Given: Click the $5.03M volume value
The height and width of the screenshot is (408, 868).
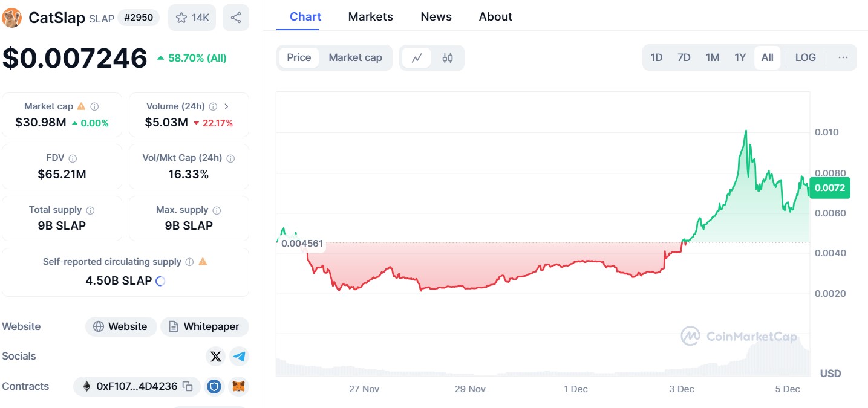Looking at the screenshot, I should click(166, 123).
